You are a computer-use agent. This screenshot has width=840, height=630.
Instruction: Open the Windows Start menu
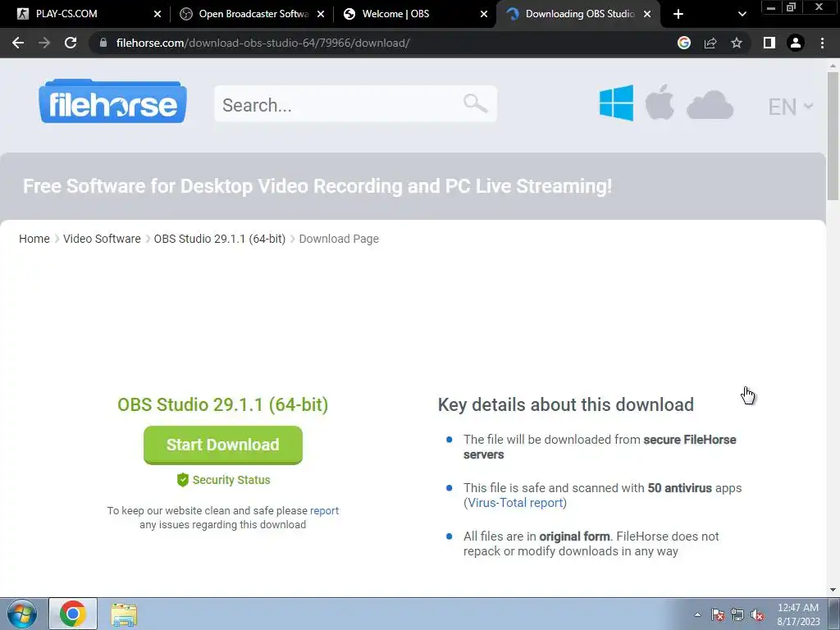[22, 614]
